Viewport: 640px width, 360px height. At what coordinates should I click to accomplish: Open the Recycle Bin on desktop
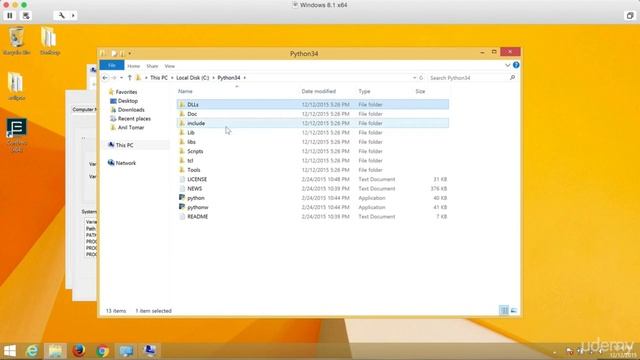(17, 41)
